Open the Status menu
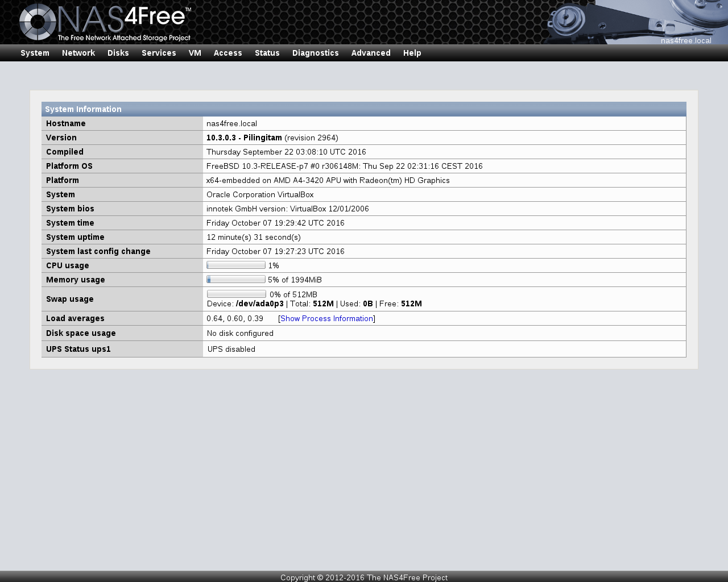 pyautogui.click(x=267, y=53)
